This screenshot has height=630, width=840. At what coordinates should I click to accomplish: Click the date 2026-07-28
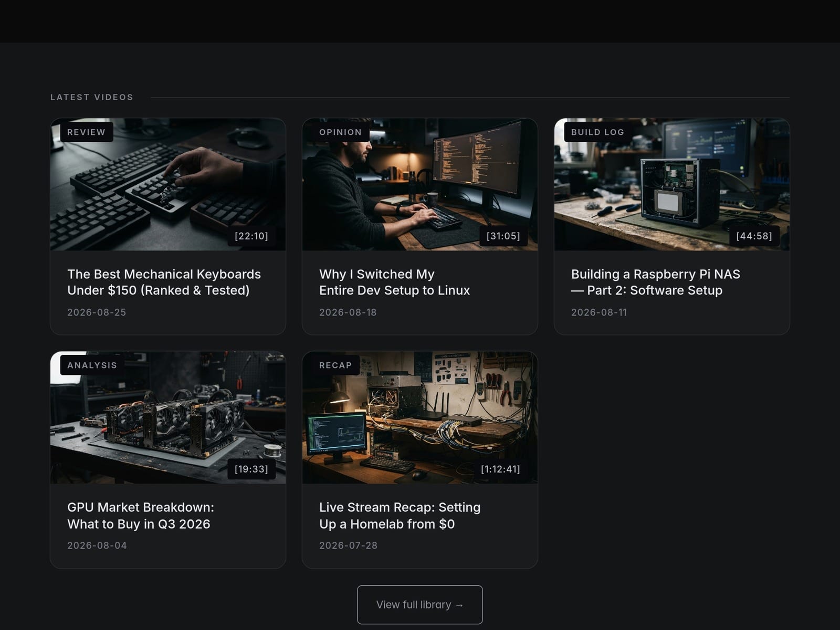point(349,545)
